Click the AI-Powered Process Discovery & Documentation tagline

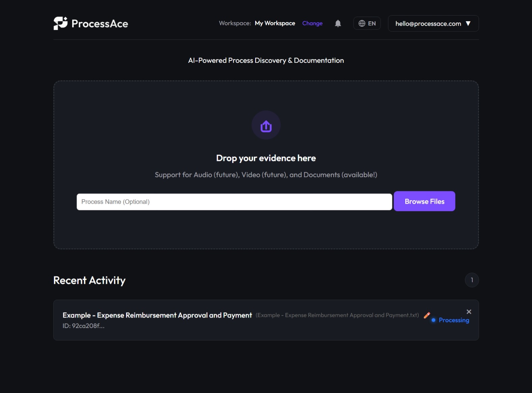pyautogui.click(x=266, y=60)
